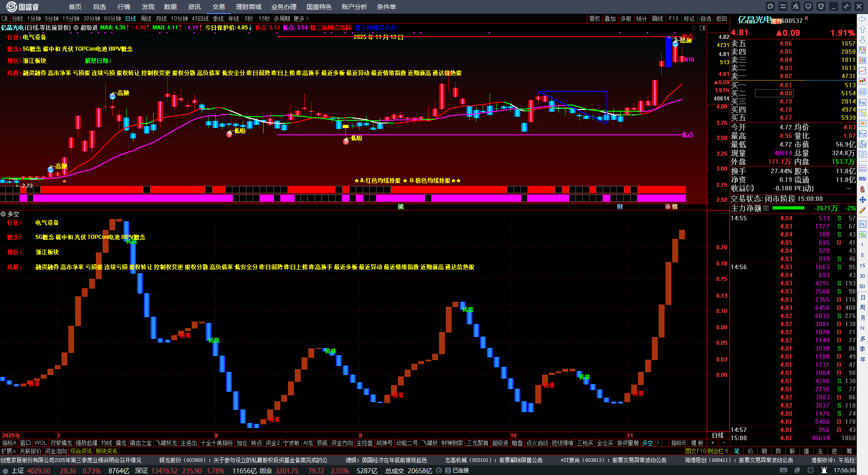The image size is (868, 475).
Task: Zoom in chart with plus button
Action: (x=713, y=443)
